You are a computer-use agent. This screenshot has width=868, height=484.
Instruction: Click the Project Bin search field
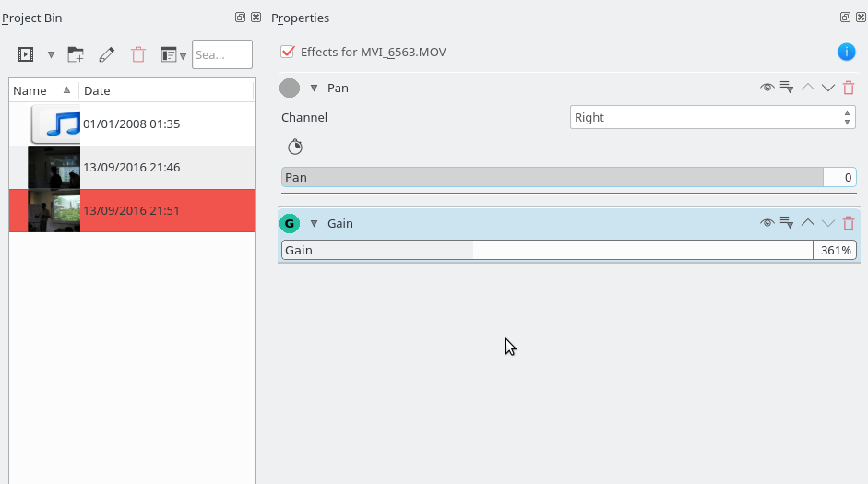point(222,54)
